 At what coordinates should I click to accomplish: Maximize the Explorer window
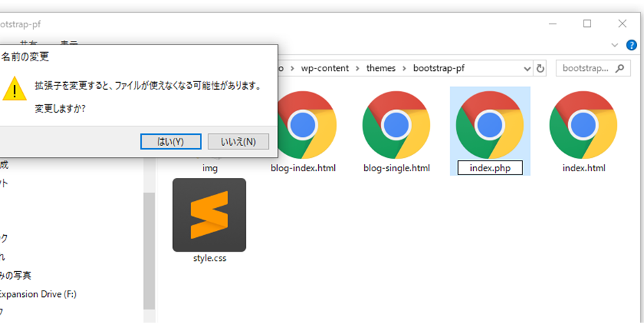click(587, 24)
